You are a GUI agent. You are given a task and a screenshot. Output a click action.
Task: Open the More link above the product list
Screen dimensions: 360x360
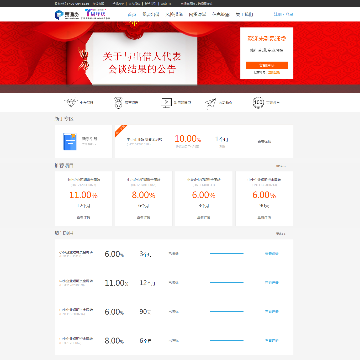coord(280,234)
